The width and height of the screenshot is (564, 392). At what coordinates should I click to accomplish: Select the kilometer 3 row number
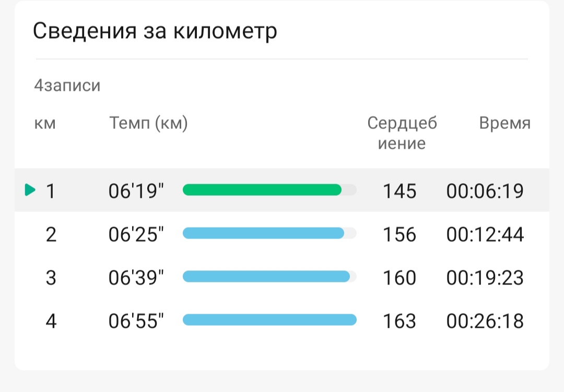(x=51, y=278)
